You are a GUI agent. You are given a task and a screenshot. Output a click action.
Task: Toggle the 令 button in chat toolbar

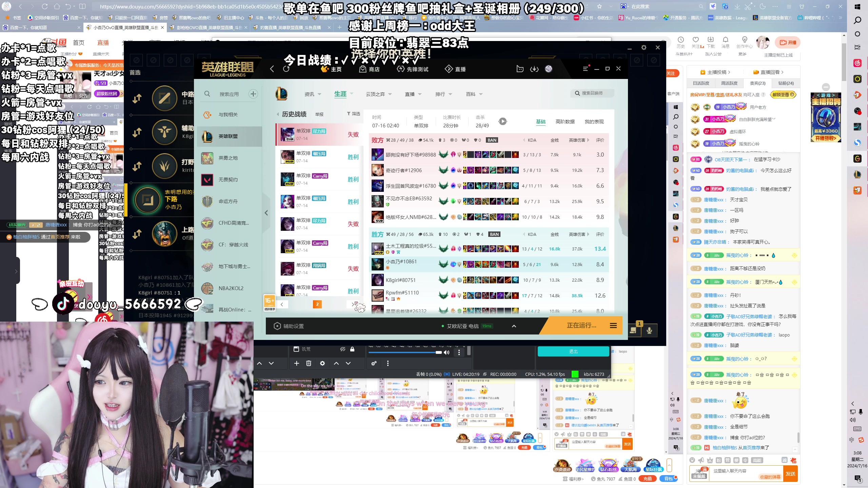745,460
